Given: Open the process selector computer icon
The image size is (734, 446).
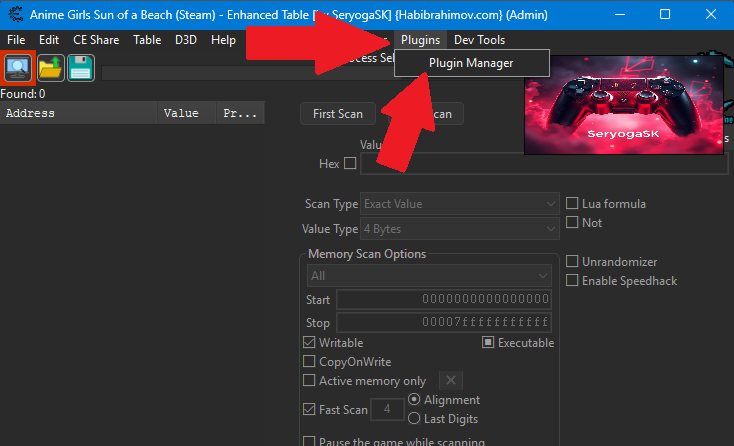Looking at the screenshot, I should coord(18,68).
